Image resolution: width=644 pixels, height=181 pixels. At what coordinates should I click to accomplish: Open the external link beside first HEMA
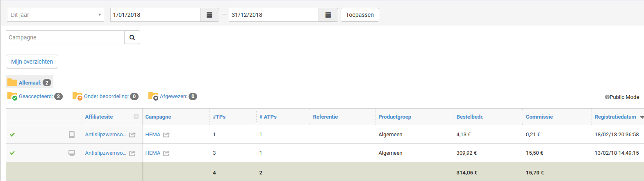(x=166, y=135)
